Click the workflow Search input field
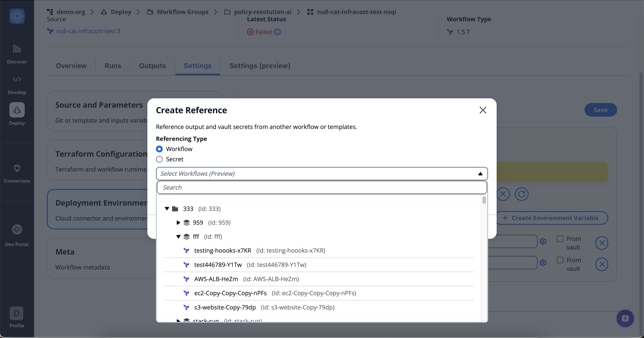 point(322,187)
